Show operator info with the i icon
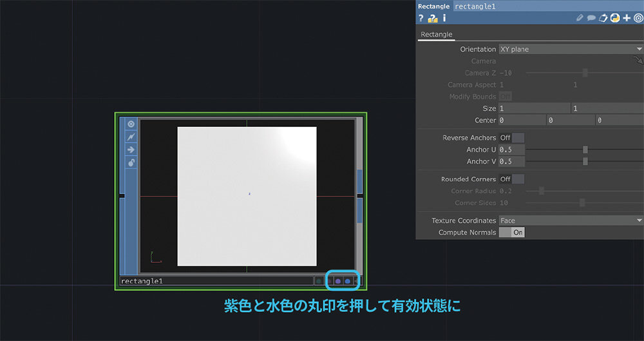The width and height of the screenshot is (644, 341). click(444, 19)
